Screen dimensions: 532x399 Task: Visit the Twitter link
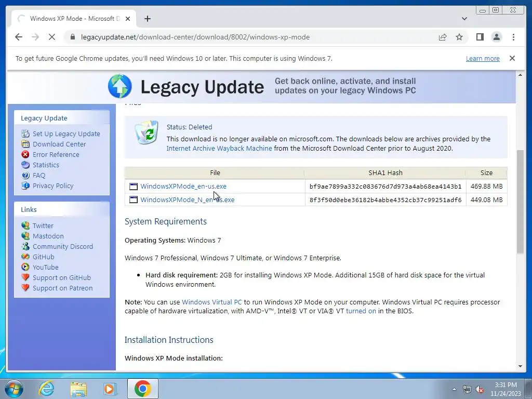point(43,225)
